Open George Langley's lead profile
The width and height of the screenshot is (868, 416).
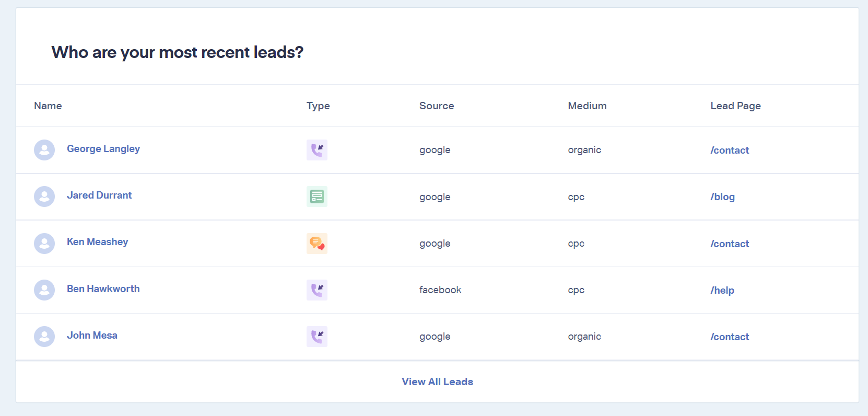(103, 149)
